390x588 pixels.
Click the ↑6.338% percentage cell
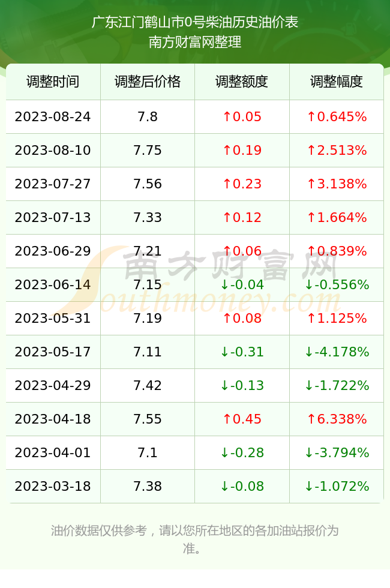point(337,419)
